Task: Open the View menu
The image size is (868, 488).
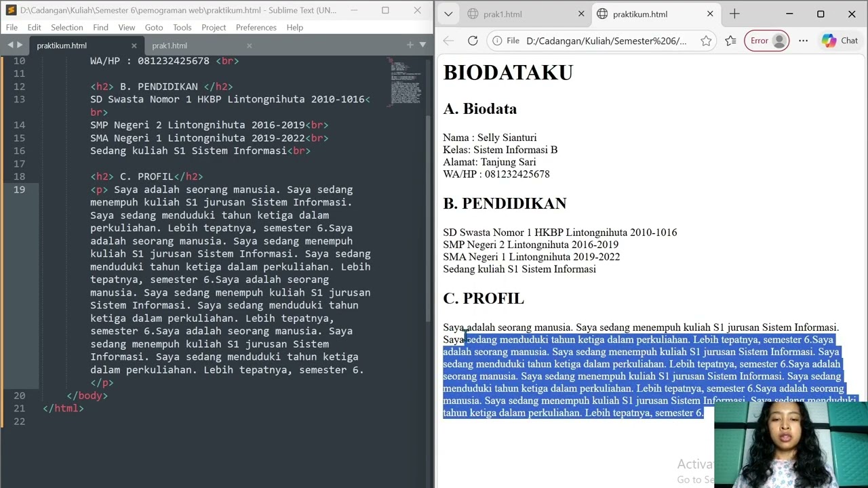Action: click(x=127, y=27)
